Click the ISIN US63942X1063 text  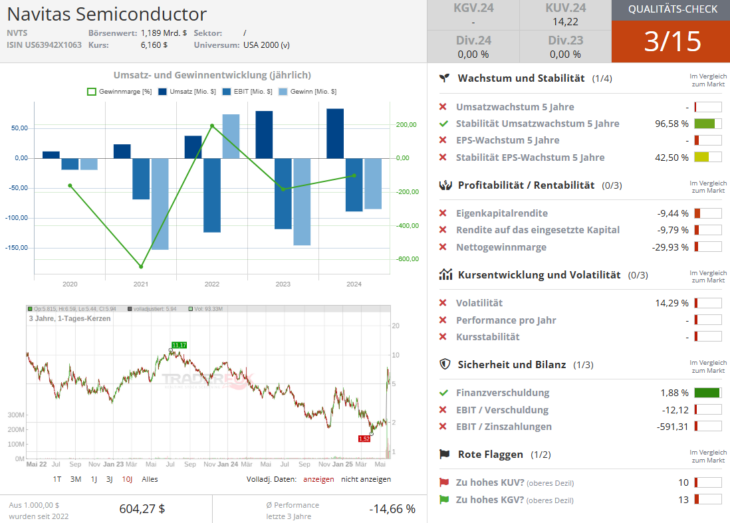(44, 45)
